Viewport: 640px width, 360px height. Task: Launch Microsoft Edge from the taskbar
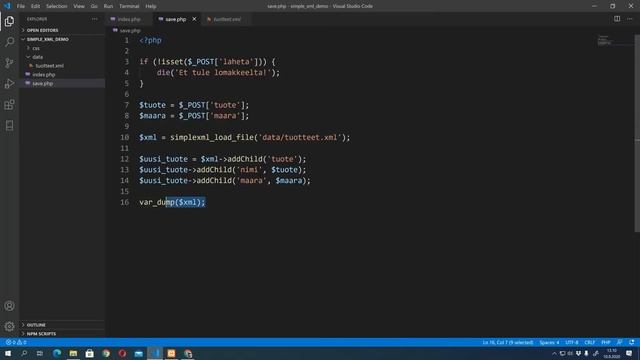point(57,353)
